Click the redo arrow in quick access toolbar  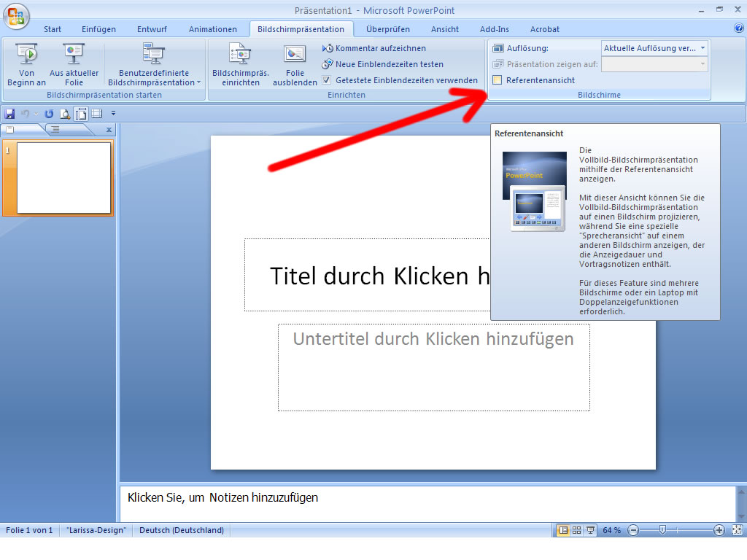click(x=49, y=114)
